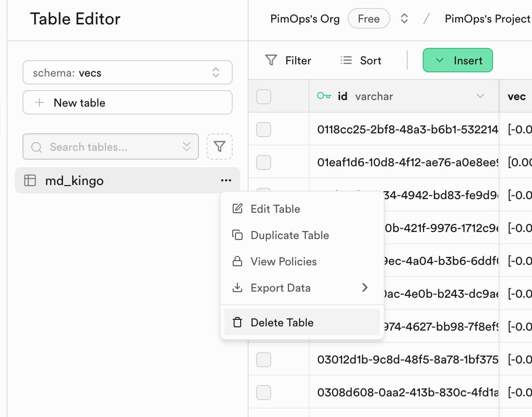532x417 pixels.
Task: Check the row starting with 0308d608
Action: point(264,393)
